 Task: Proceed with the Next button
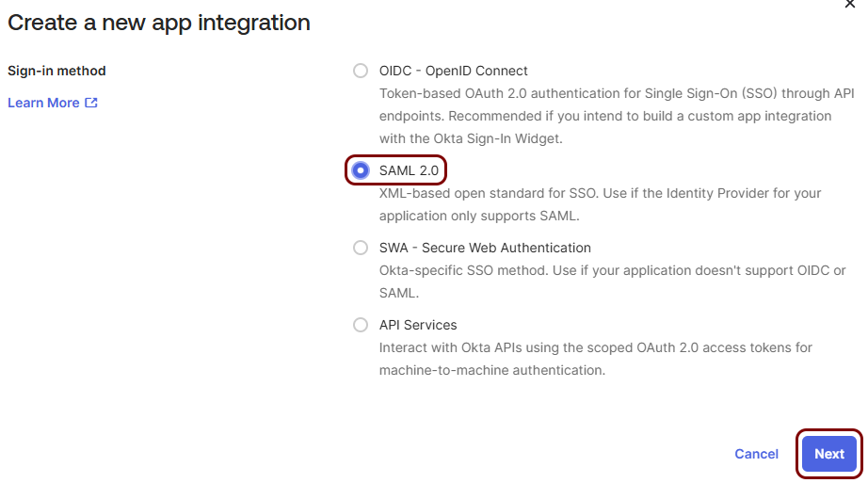click(829, 454)
